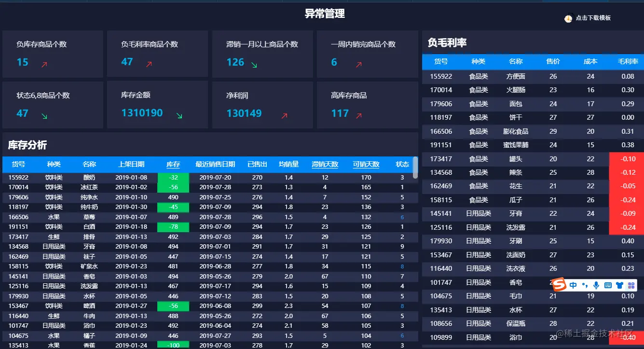
Task: Toggle punctuation mode on the Sogou toolbar
Action: tap(585, 285)
